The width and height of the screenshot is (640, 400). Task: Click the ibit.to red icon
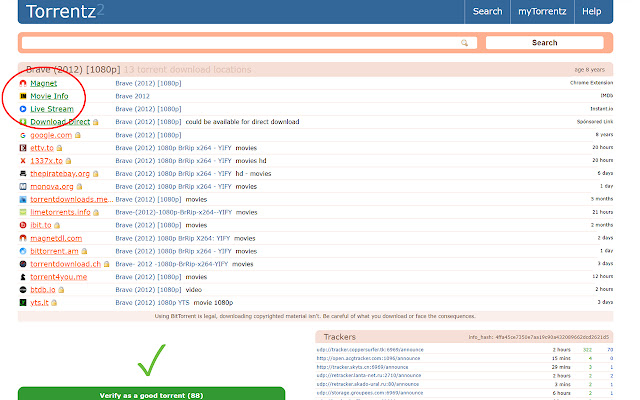[x=23, y=225]
